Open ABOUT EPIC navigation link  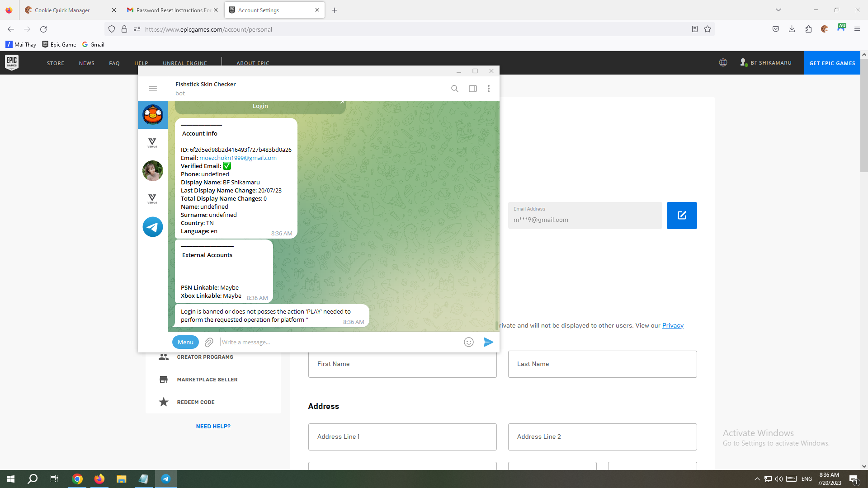click(x=253, y=63)
